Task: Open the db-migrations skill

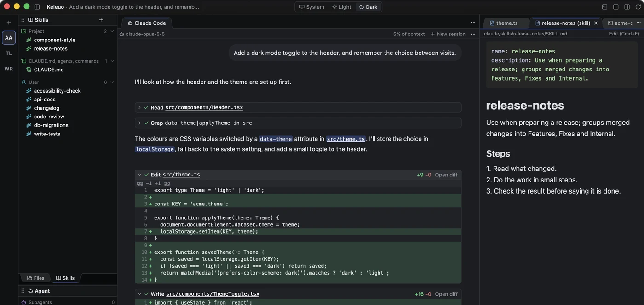Action: [51, 125]
